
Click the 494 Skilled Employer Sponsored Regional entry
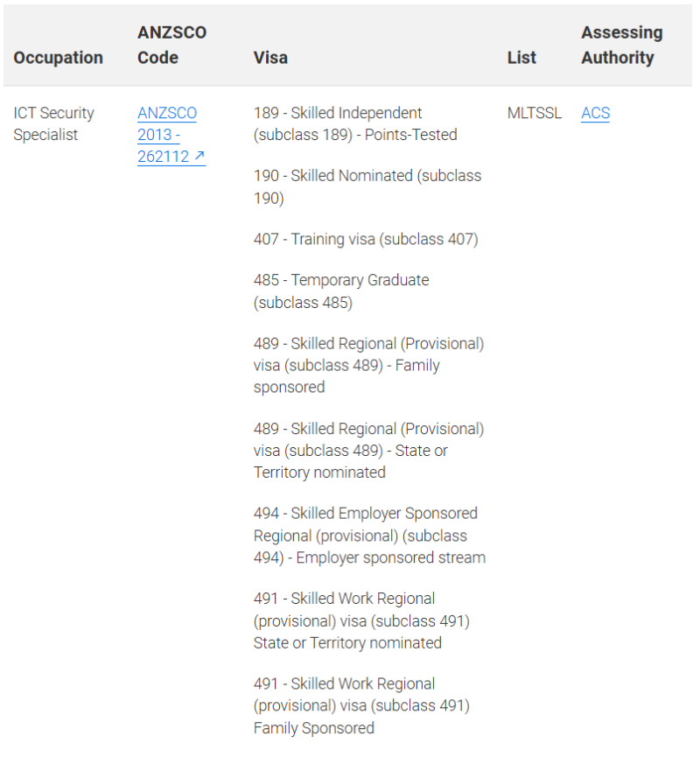370,536
